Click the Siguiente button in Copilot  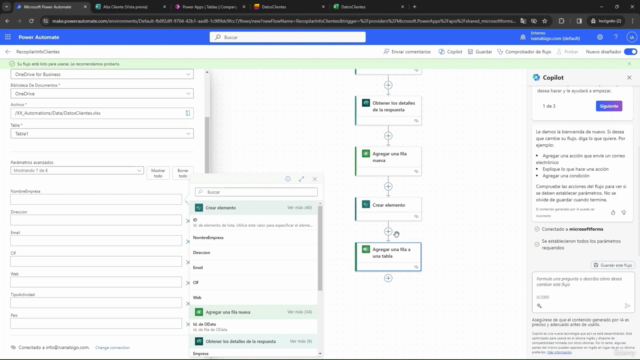pos(609,106)
